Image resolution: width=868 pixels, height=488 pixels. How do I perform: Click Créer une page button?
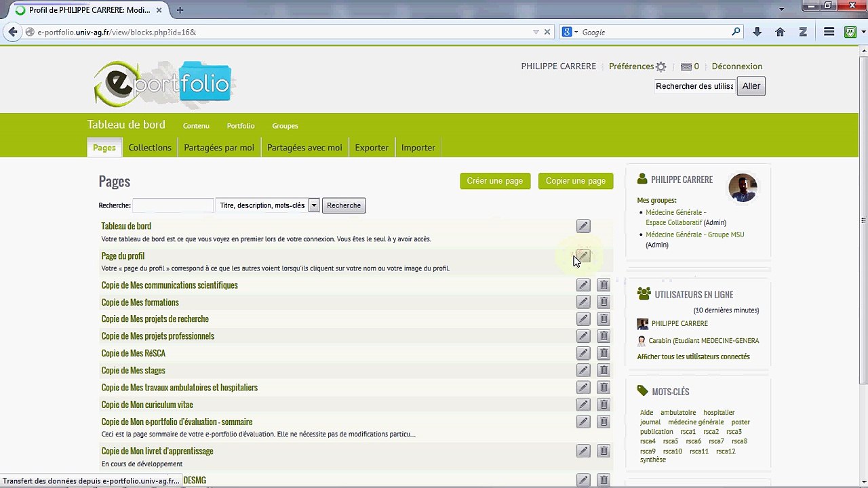(x=495, y=181)
